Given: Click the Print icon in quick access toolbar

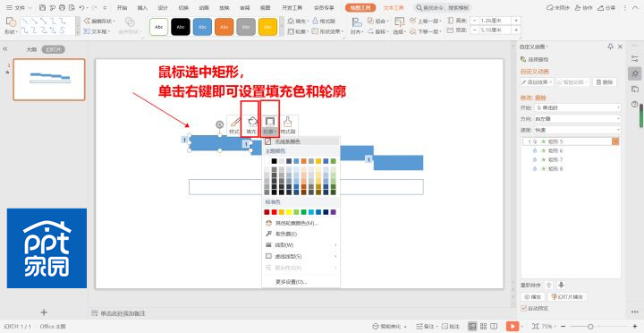Looking at the screenshot, I should click(62, 8).
